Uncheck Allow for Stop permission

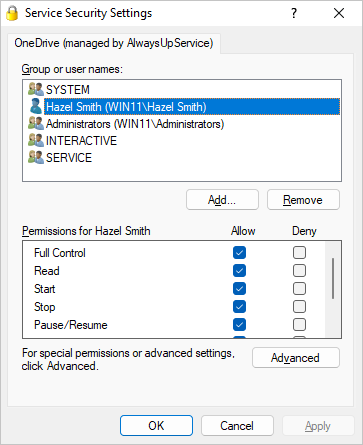(239, 307)
